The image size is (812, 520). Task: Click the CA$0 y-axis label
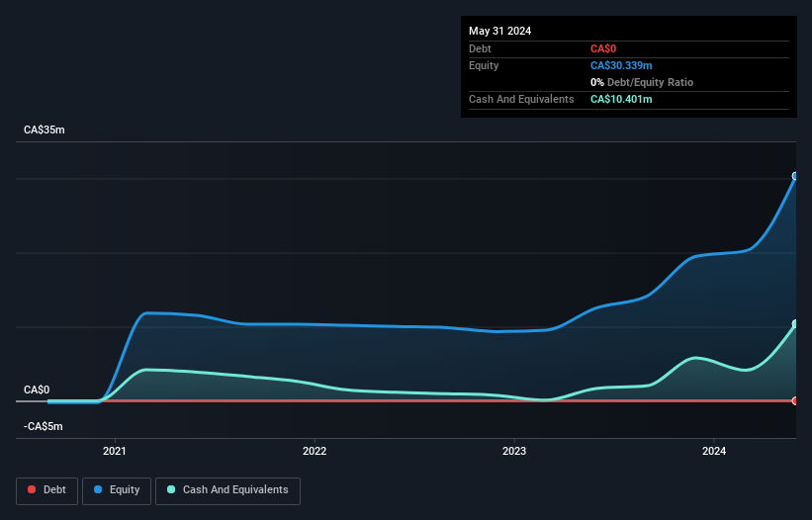tap(37, 390)
